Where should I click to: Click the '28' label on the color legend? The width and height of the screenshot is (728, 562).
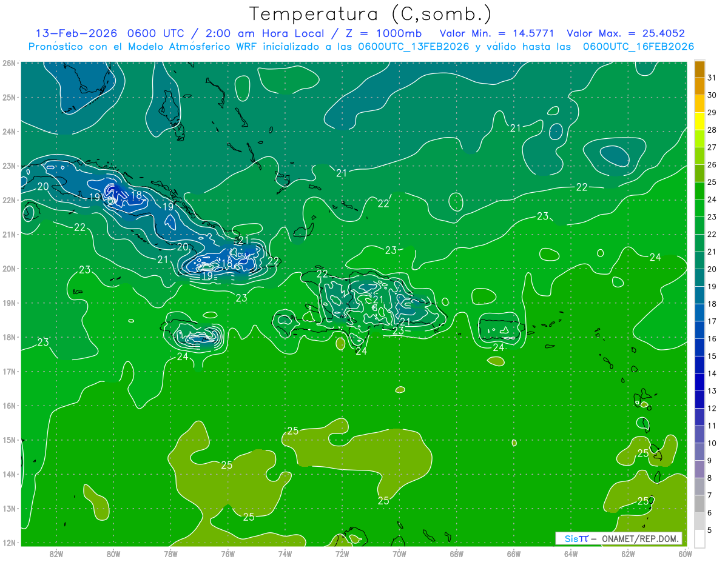(712, 130)
